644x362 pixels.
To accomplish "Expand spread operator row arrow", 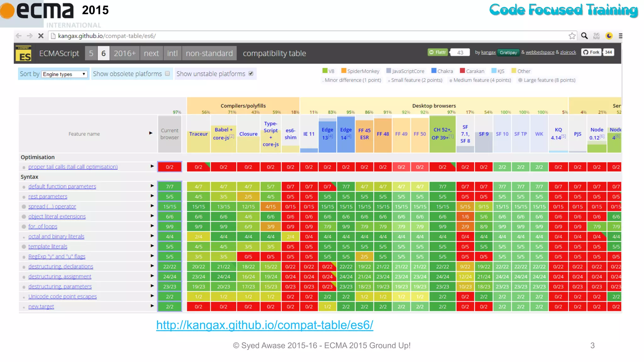I will click(152, 206).
